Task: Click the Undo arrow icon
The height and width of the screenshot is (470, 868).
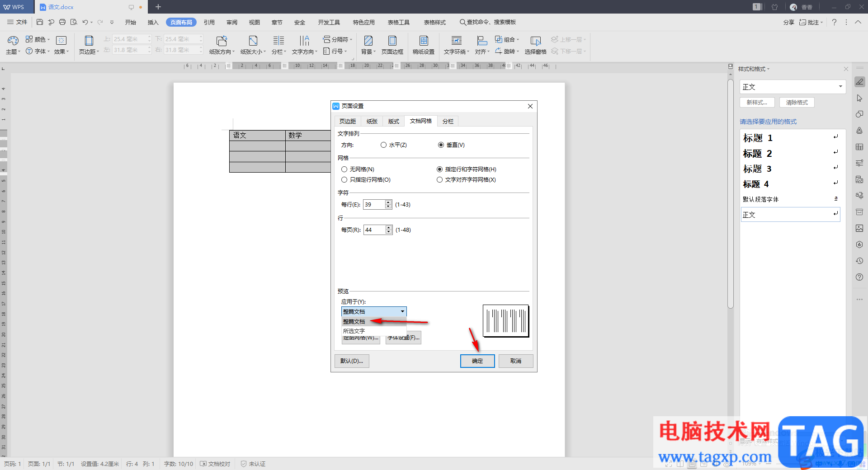Action: click(x=85, y=22)
